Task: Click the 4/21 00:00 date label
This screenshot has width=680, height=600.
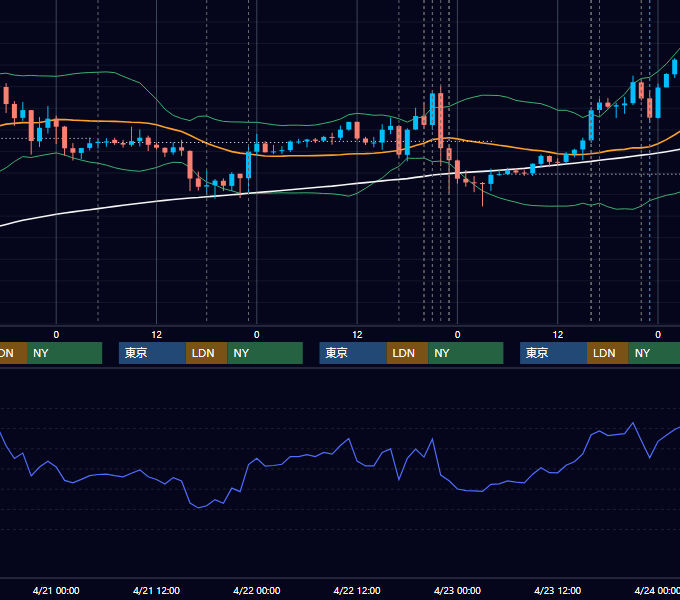Action: pos(56,590)
